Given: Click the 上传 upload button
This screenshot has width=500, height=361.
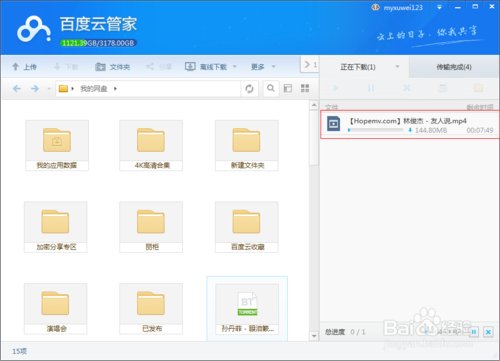Looking at the screenshot, I should [24, 67].
